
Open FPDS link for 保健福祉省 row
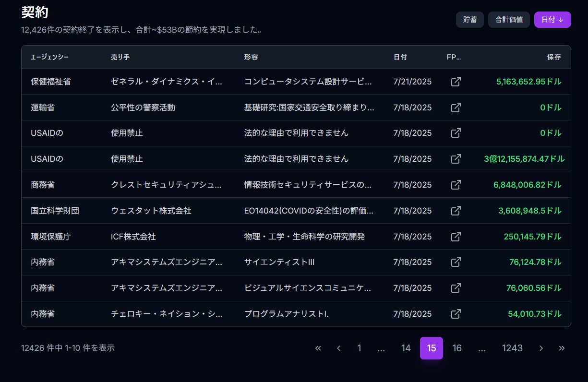tap(456, 82)
